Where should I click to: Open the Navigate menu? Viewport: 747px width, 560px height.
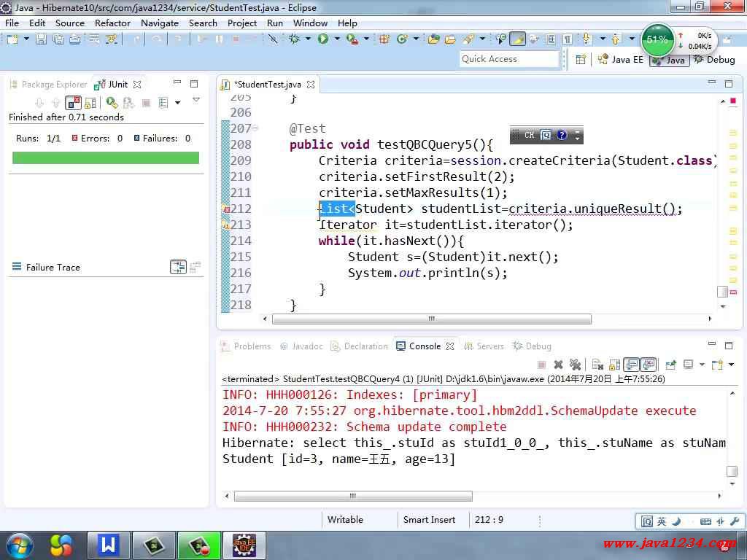click(160, 23)
